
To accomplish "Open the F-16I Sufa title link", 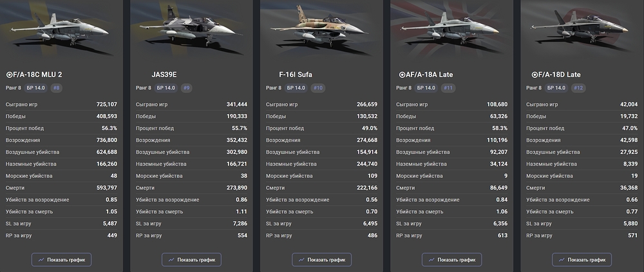I will point(296,74).
